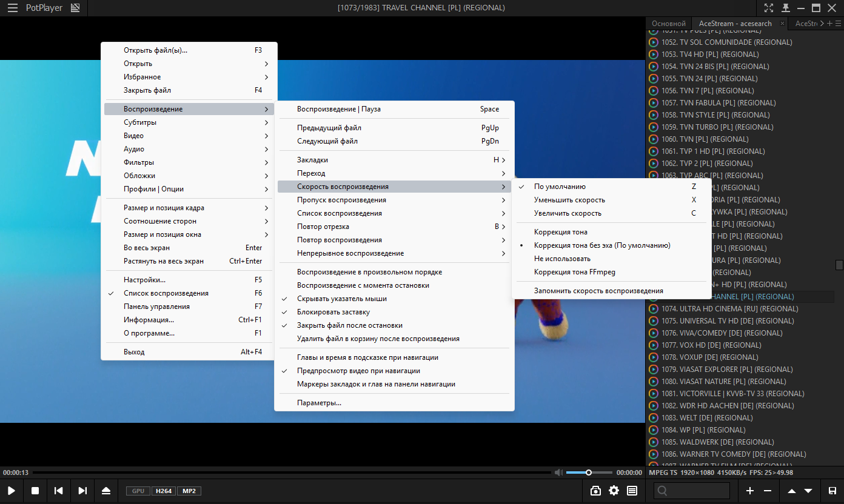Click the Play button in control bar
844x504 pixels.
tap(11, 491)
